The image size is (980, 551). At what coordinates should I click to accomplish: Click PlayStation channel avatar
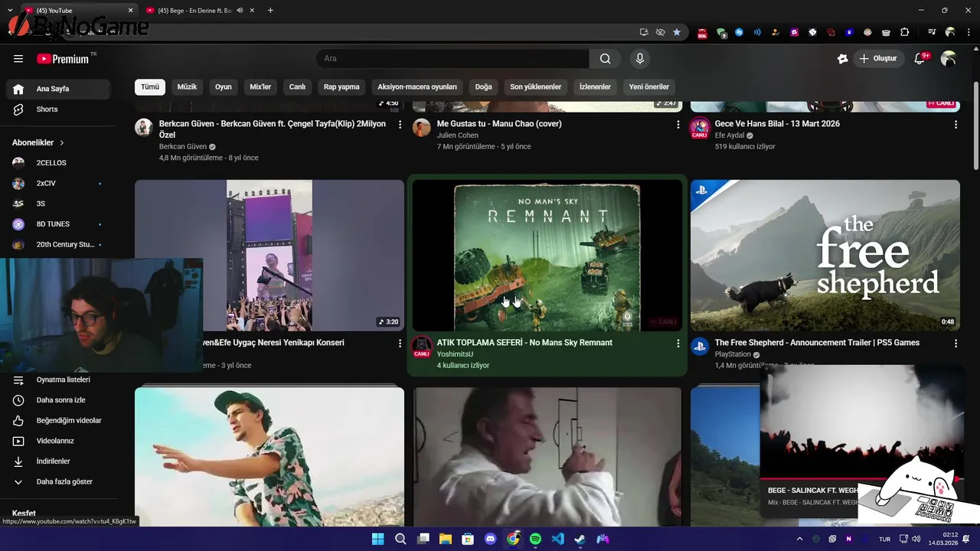[700, 347]
